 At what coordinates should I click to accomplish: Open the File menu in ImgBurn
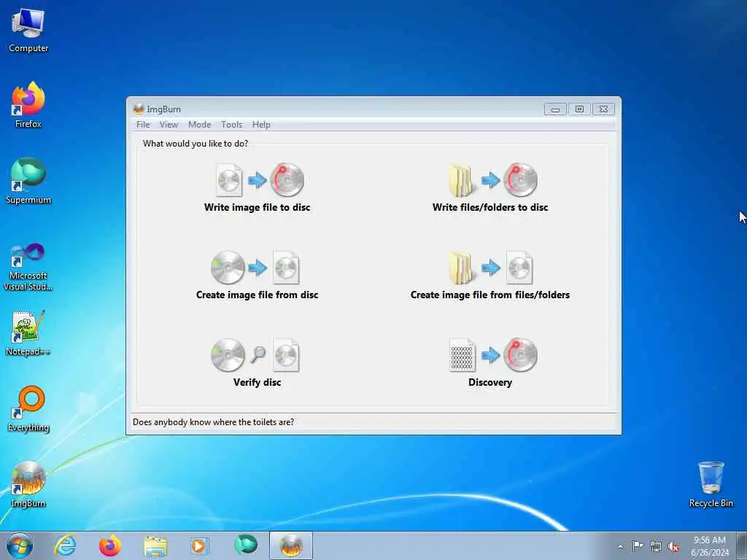click(143, 124)
